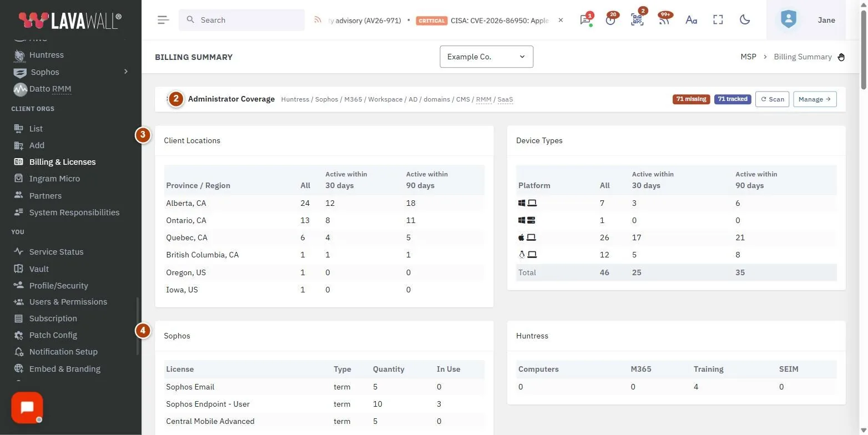
Task: Click the Central Mobile Advanced license row
Action: 324,421
